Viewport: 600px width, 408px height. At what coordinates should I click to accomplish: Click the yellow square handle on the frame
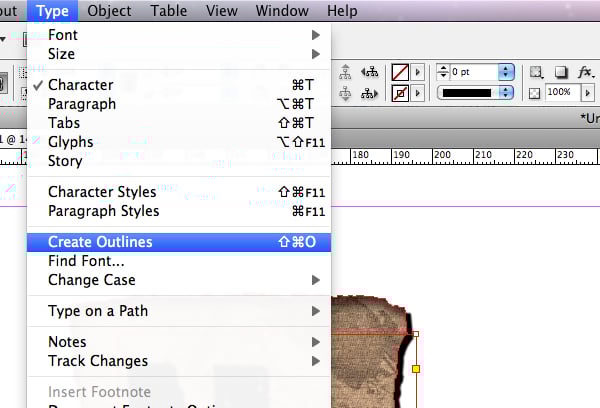(x=416, y=369)
